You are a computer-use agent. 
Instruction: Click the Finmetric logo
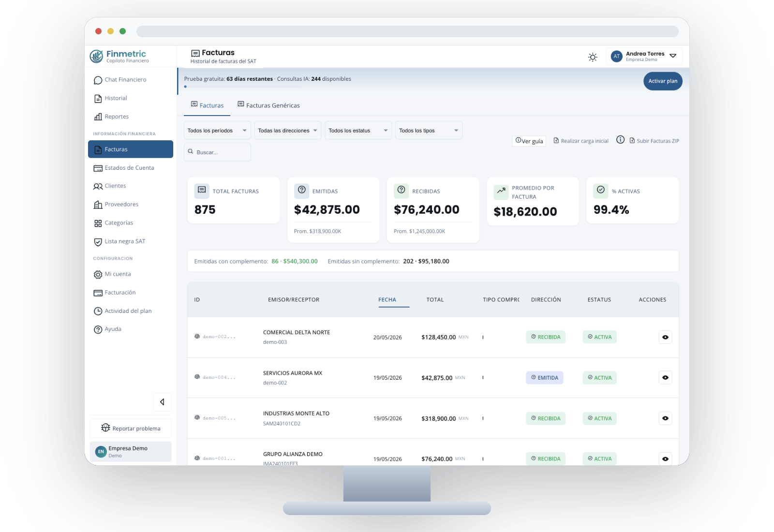coord(119,57)
